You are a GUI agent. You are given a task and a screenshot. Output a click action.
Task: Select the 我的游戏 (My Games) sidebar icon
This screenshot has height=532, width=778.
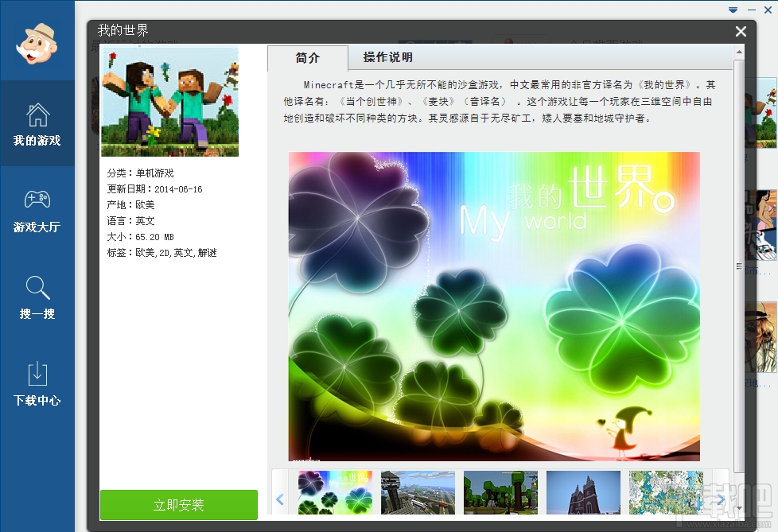37,123
